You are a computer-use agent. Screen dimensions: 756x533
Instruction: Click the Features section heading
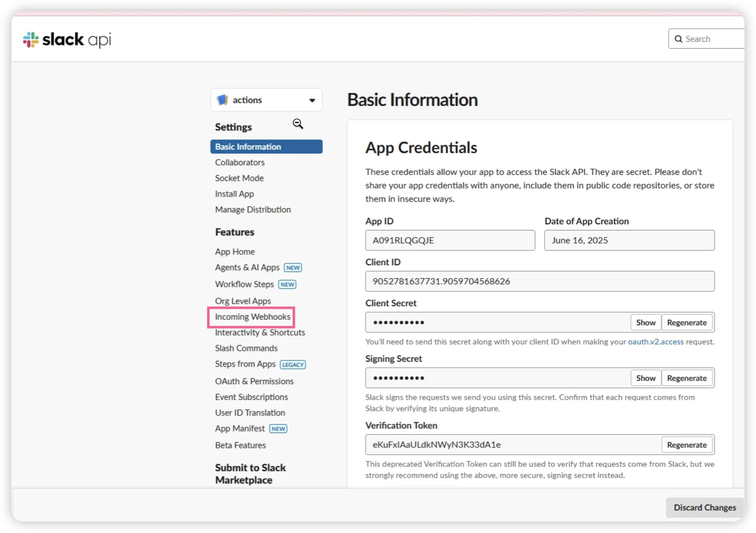(x=235, y=232)
